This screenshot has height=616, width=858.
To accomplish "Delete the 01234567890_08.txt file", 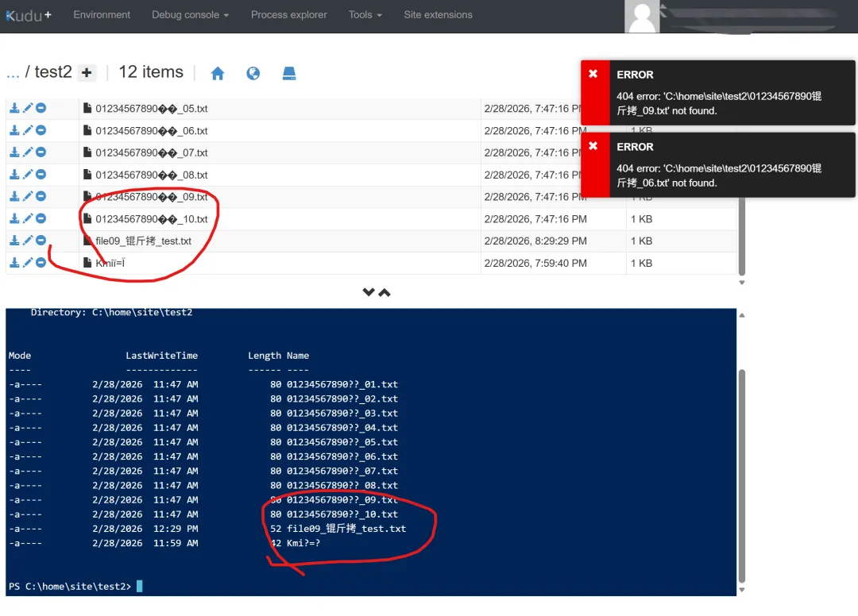I will click(41, 175).
